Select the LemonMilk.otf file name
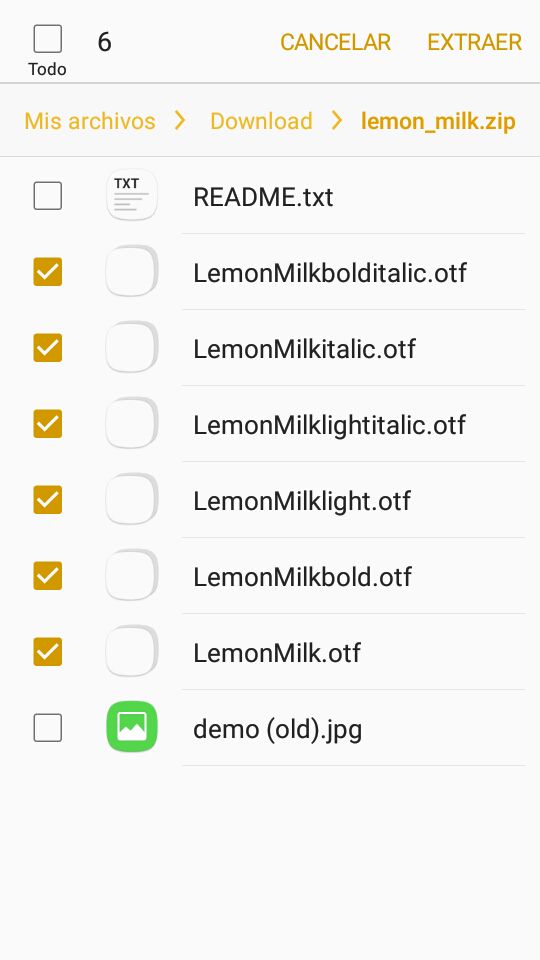 click(277, 653)
